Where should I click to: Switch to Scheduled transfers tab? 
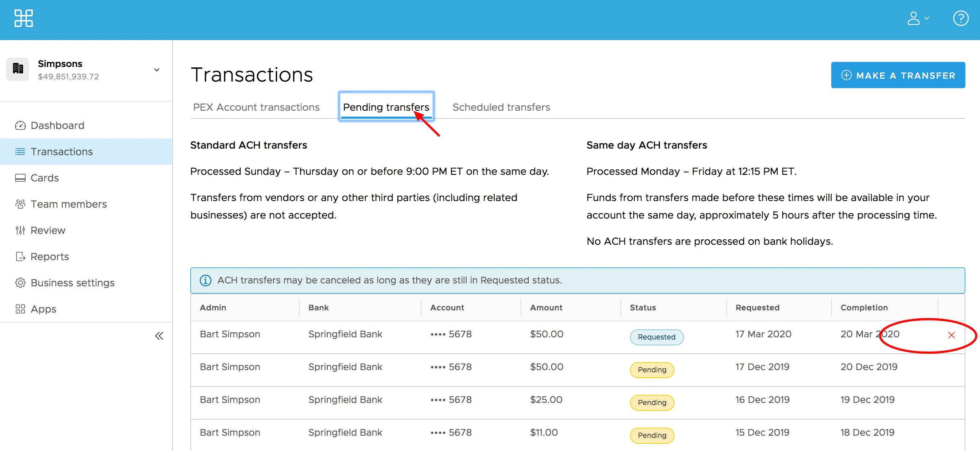click(501, 107)
